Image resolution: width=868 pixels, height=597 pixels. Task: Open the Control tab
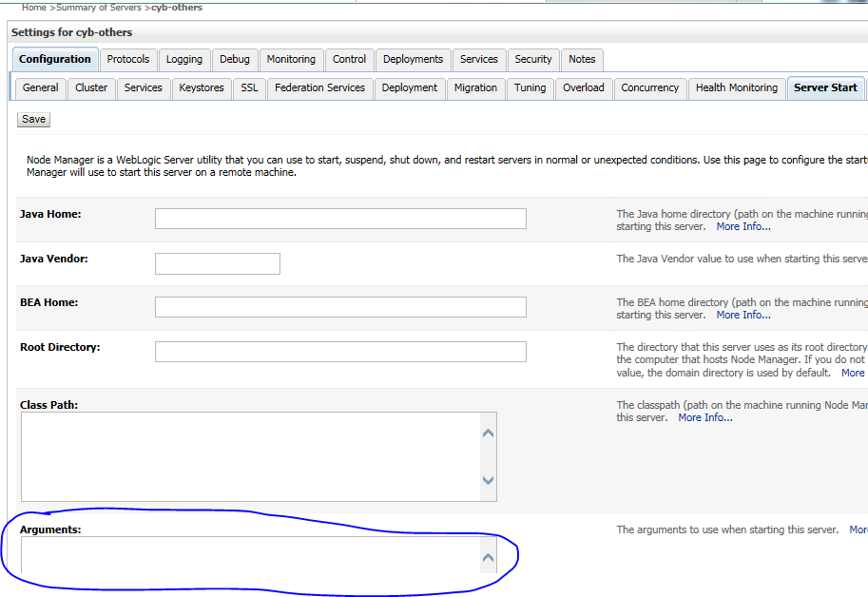point(349,59)
